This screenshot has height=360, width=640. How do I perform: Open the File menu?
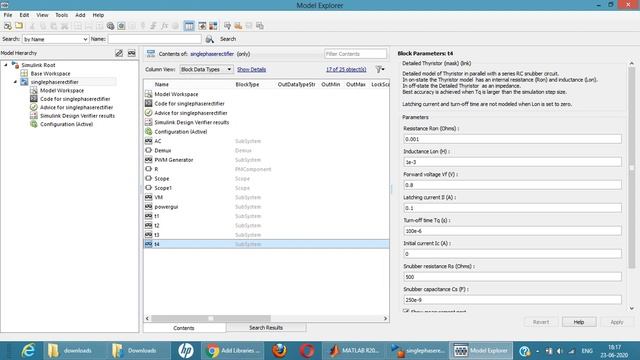point(8,15)
